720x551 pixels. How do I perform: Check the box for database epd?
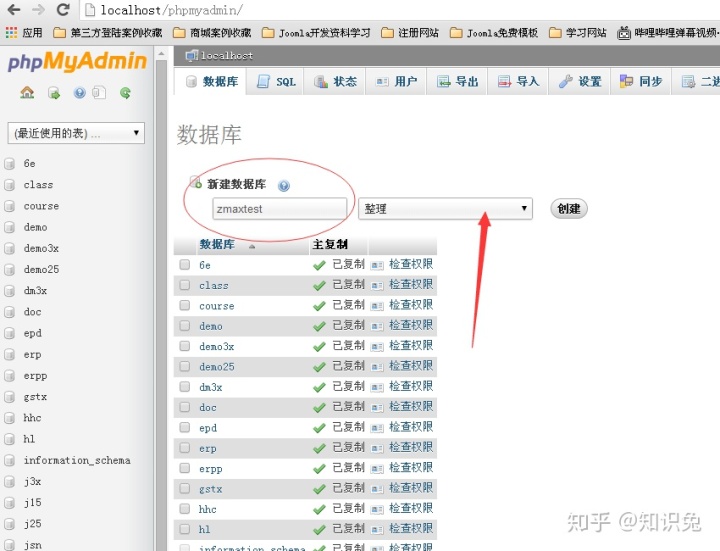[x=185, y=427]
